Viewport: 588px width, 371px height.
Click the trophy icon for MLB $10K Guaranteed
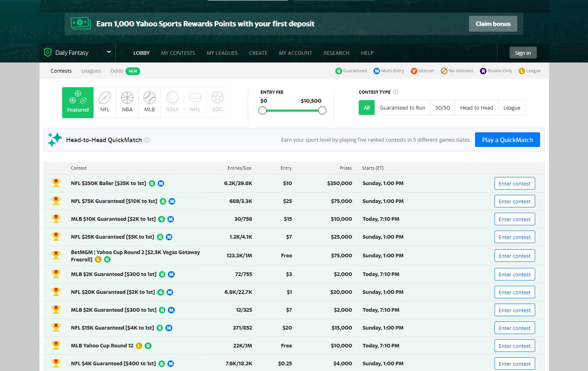click(x=56, y=219)
